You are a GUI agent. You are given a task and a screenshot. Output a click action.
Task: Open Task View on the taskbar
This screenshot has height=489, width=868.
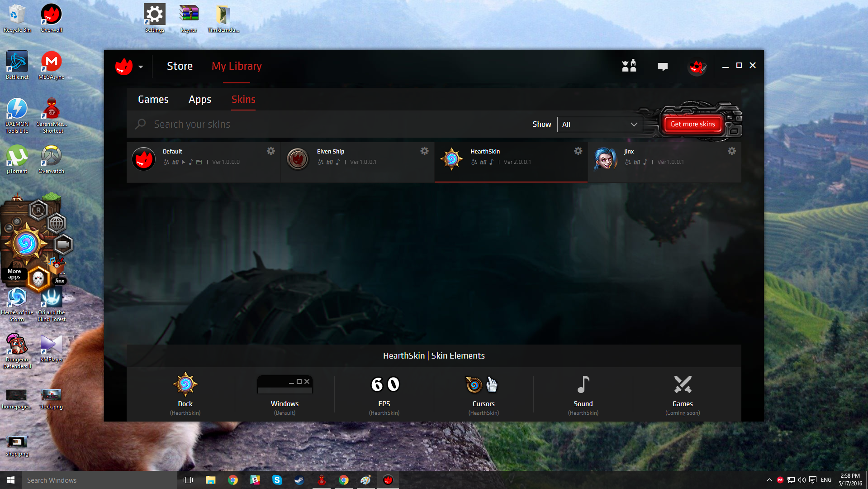(188, 480)
